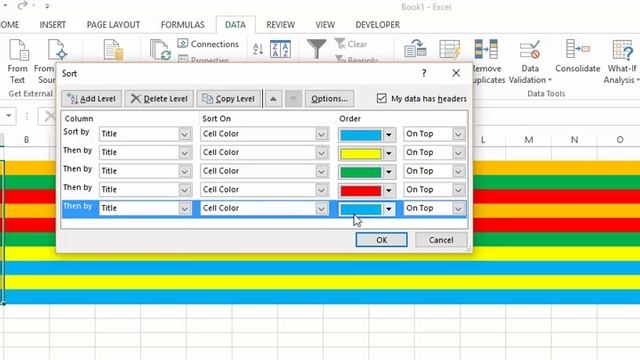
Task: Switch to the REVIEW tab
Action: (280, 25)
